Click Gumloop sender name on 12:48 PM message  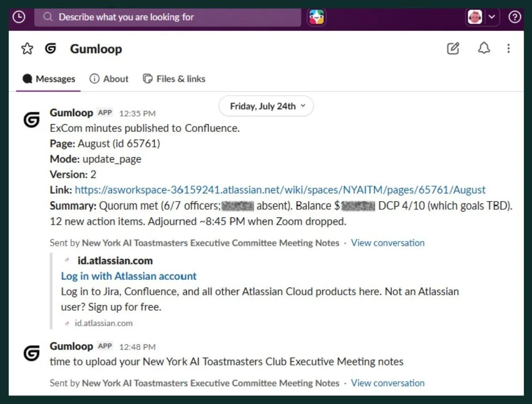71,346
